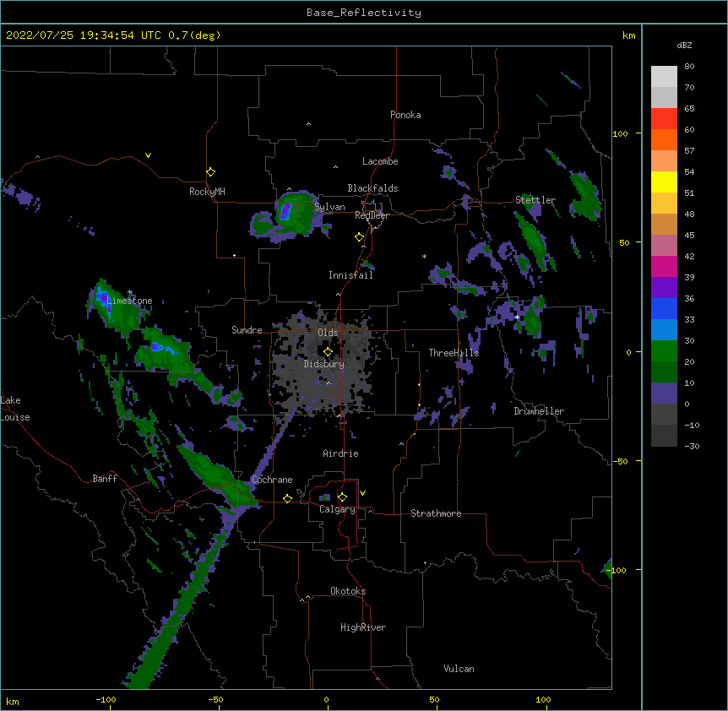Pick the blue 33-36 dBZ legend swatch
Image resolution: width=728 pixels, height=711 pixels.
[664, 308]
